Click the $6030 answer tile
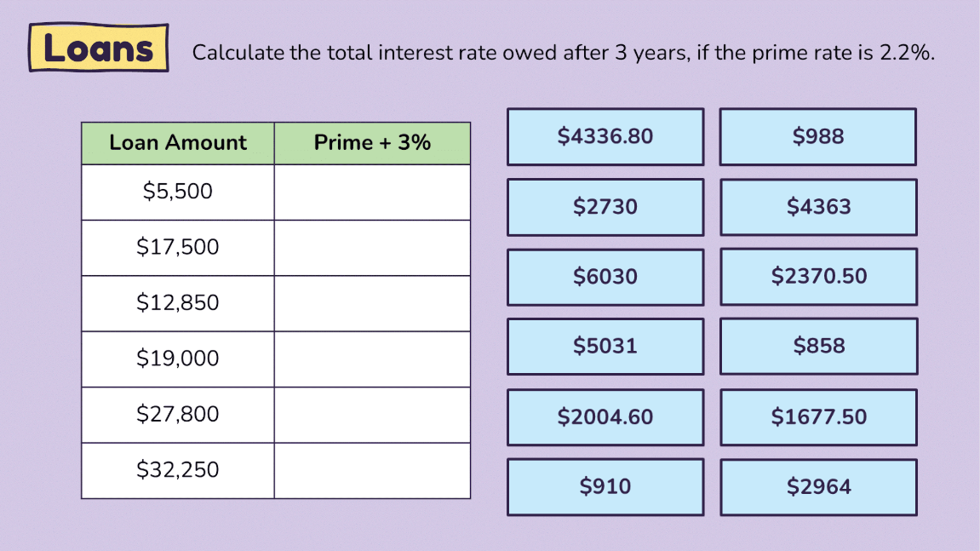Viewport: 980px width, 551px height. pyautogui.click(x=605, y=277)
